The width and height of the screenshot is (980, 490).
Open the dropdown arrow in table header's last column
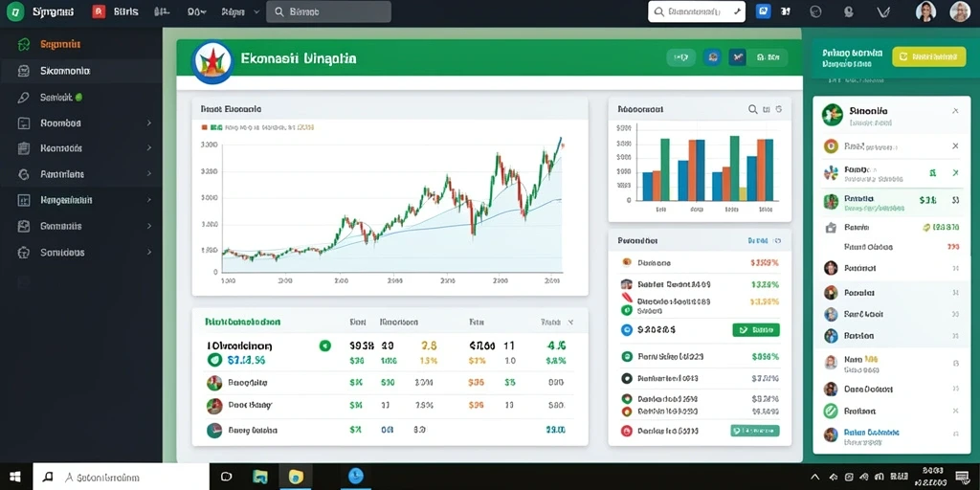pos(570,323)
